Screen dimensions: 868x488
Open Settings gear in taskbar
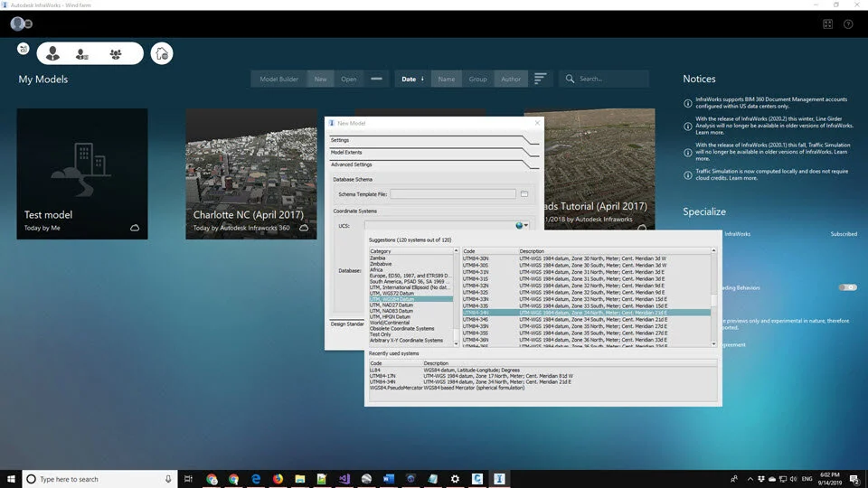tap(455, 479)
